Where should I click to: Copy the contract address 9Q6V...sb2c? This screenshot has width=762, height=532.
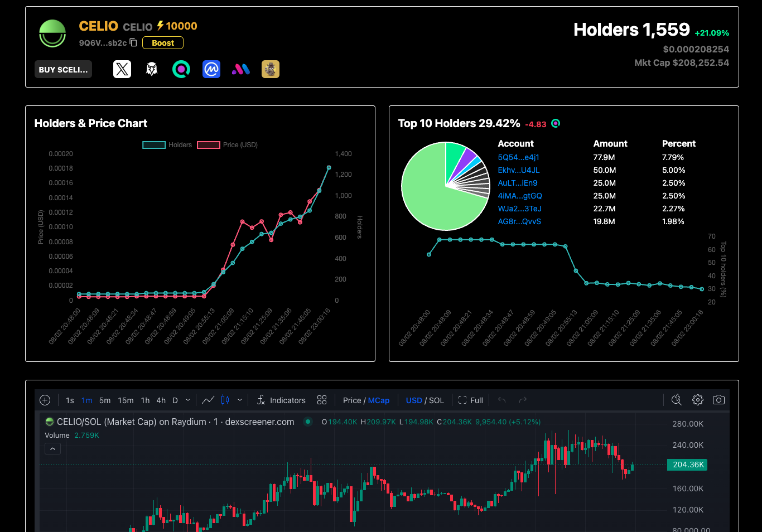133,42
